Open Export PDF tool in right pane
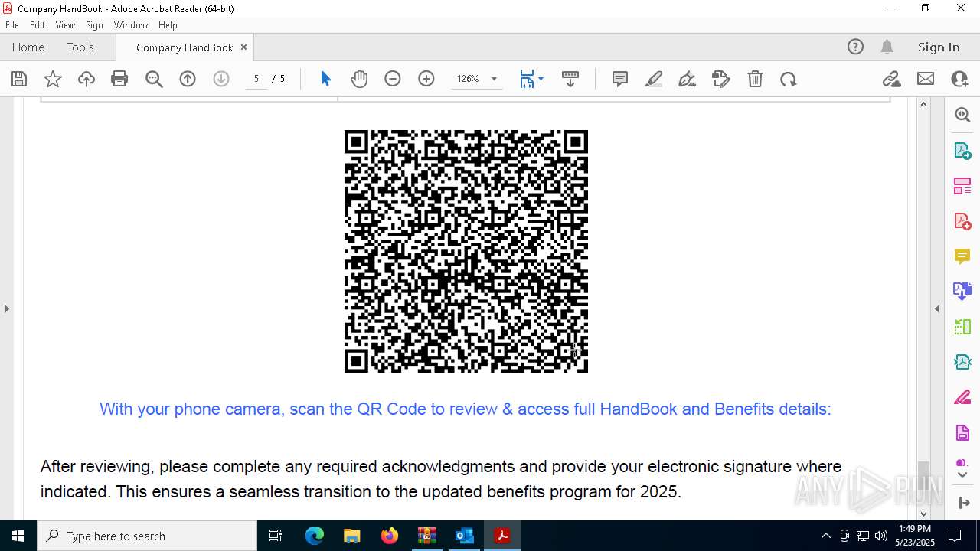This screenshot has height=551, width=980. tap(962, 150)
